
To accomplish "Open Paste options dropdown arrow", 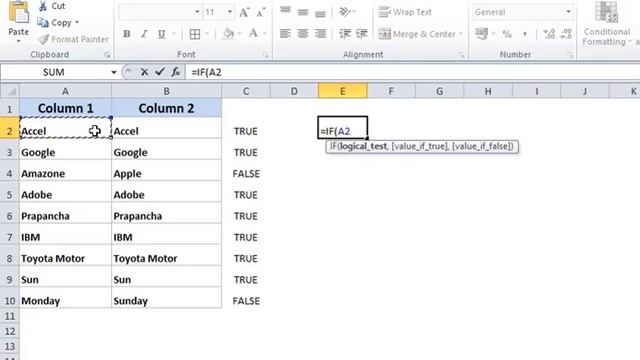I will 19,41.
